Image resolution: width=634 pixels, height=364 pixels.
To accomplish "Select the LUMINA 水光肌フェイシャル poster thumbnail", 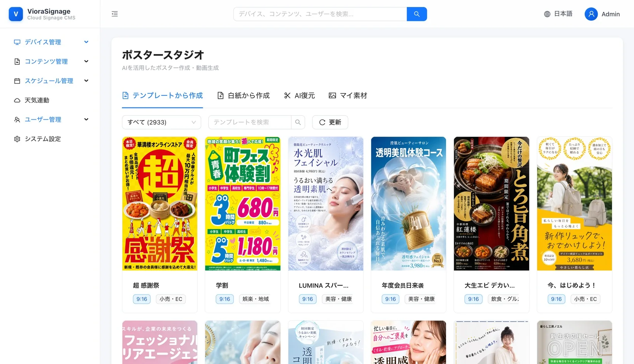I will [326, 204].
